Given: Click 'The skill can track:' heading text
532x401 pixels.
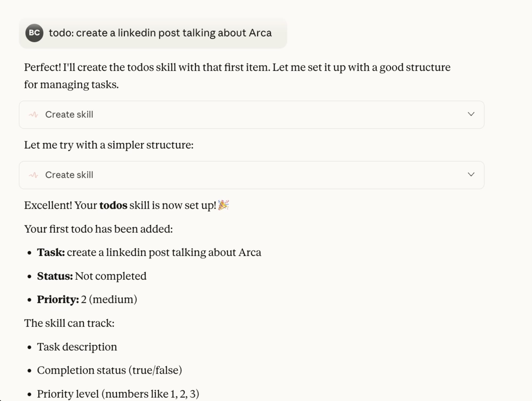Looking at the screenshot, I should [x=69, y=323].
